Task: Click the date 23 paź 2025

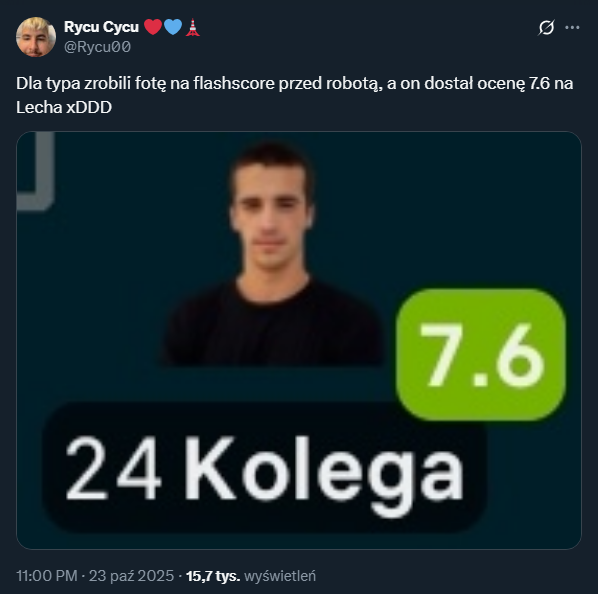Action: pos(131,576)
